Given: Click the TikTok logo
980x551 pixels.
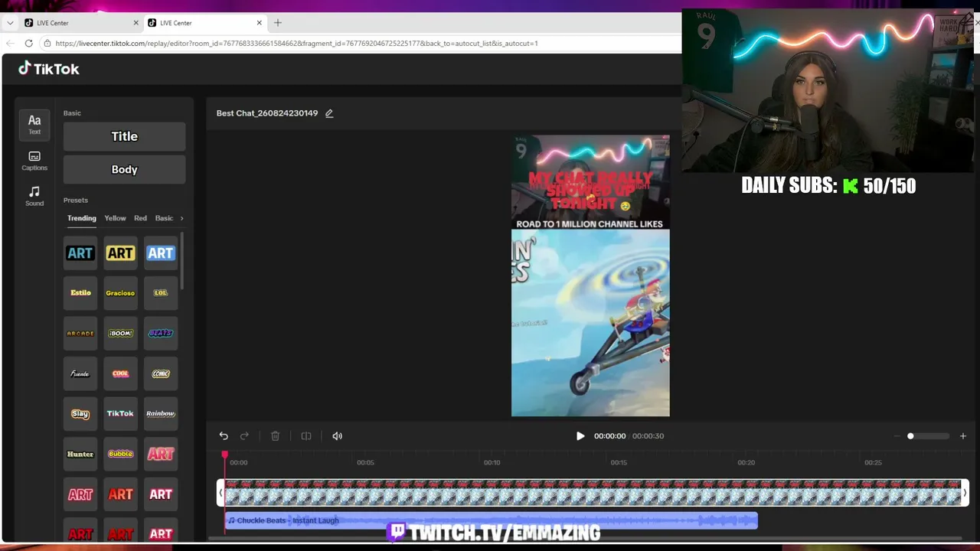Looking at the screenshot, I should [49, 69].
